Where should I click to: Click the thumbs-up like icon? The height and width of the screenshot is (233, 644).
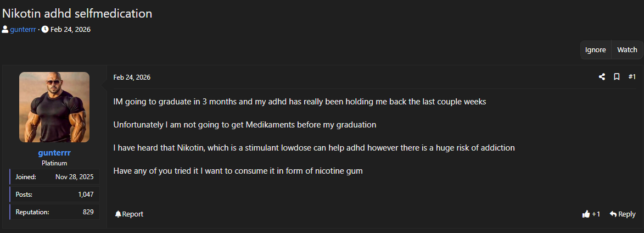point(586,214)
